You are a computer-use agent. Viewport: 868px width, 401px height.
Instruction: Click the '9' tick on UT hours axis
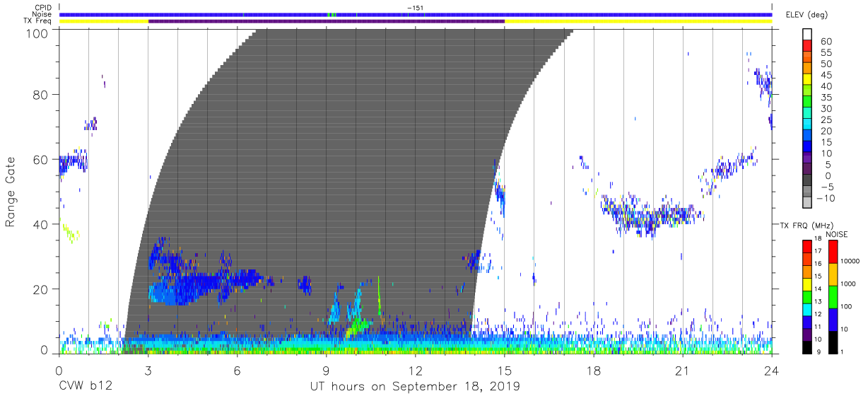(326, 370)
